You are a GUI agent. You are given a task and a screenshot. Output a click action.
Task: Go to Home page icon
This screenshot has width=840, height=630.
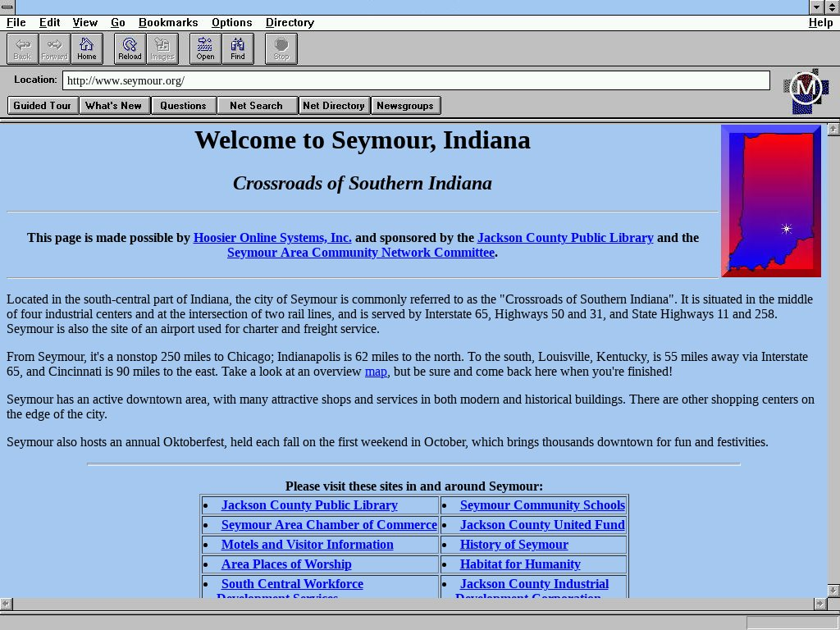click(x=87, y=48)
